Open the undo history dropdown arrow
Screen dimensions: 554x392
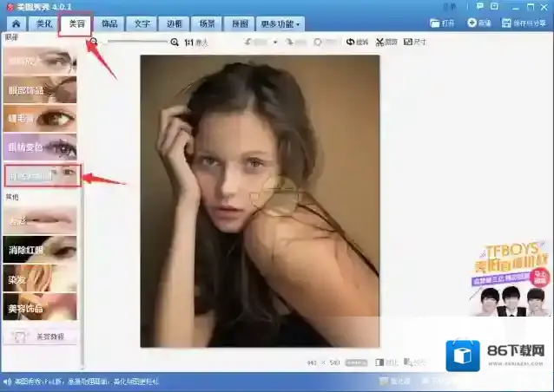275,42
